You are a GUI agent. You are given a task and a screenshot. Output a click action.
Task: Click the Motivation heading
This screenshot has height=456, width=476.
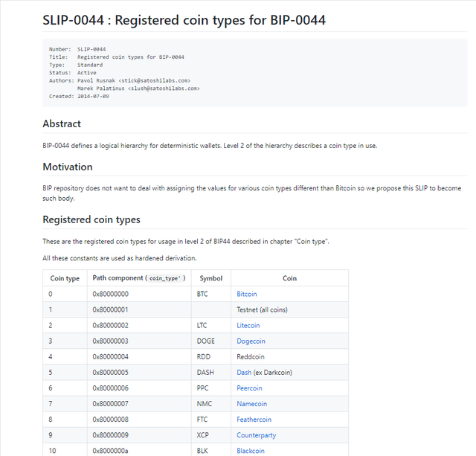pos(68,167)
